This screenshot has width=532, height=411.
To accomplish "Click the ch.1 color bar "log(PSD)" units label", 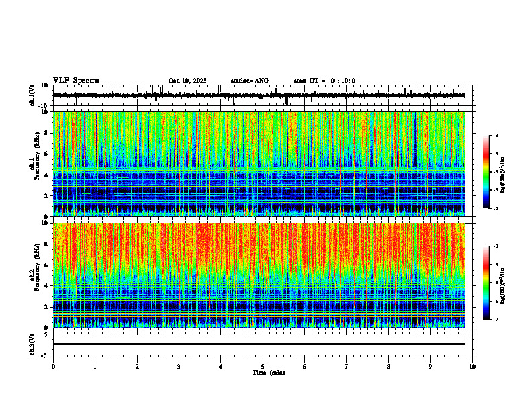I will pyautogui.click(x=503, y=175).
